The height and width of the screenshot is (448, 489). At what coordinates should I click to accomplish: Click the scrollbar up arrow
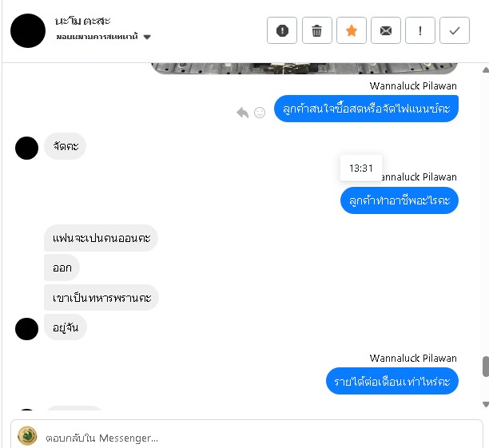coord(485,70)
